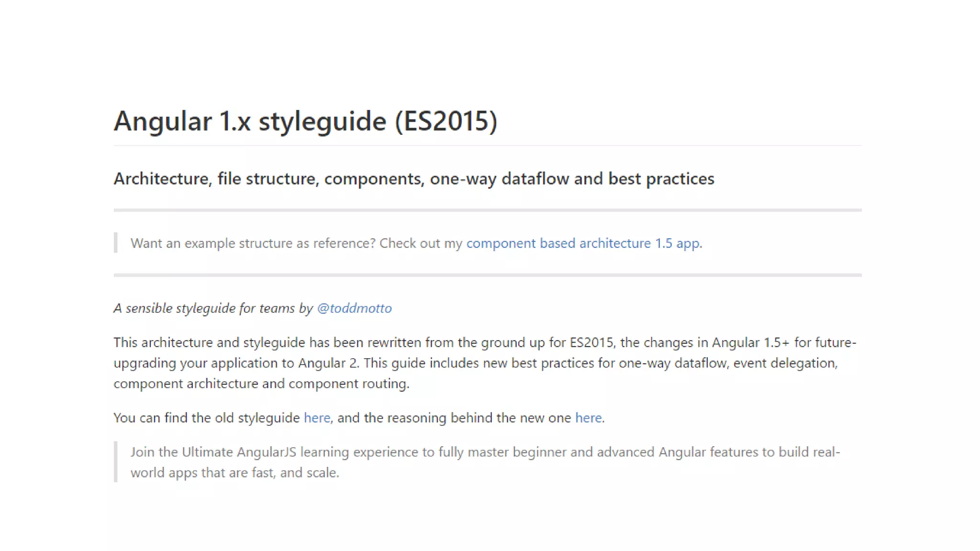Click 'here' link after 'behind the new one'
The height and width of the screenshot is (551, 980).
[588, 418]
